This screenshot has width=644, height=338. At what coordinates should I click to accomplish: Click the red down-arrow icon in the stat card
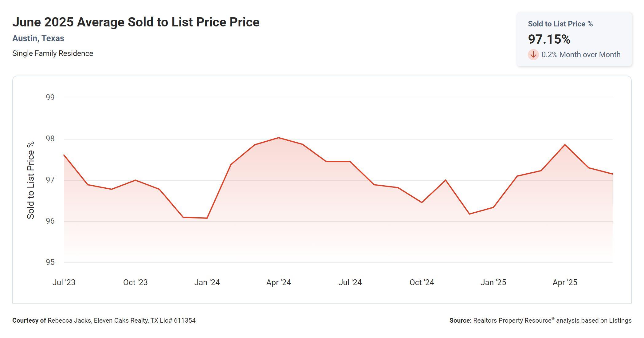coord(533,55)
